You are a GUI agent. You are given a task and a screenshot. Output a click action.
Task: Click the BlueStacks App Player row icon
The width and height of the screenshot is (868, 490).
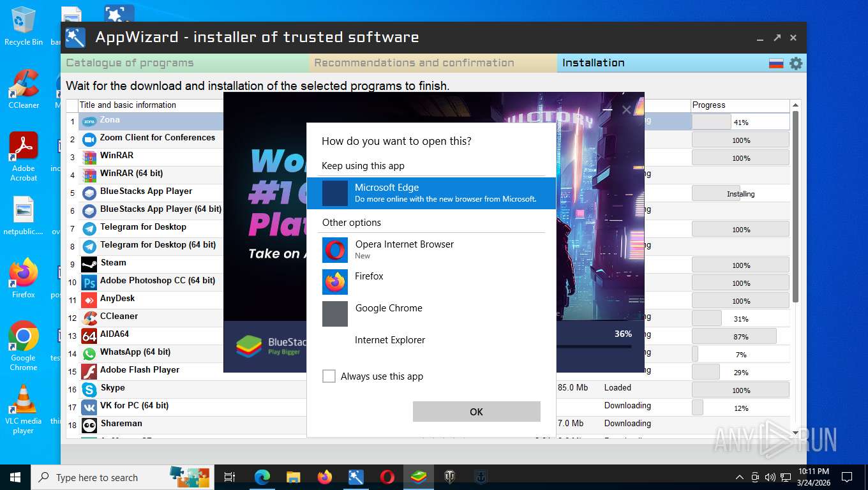pos(89,193)
